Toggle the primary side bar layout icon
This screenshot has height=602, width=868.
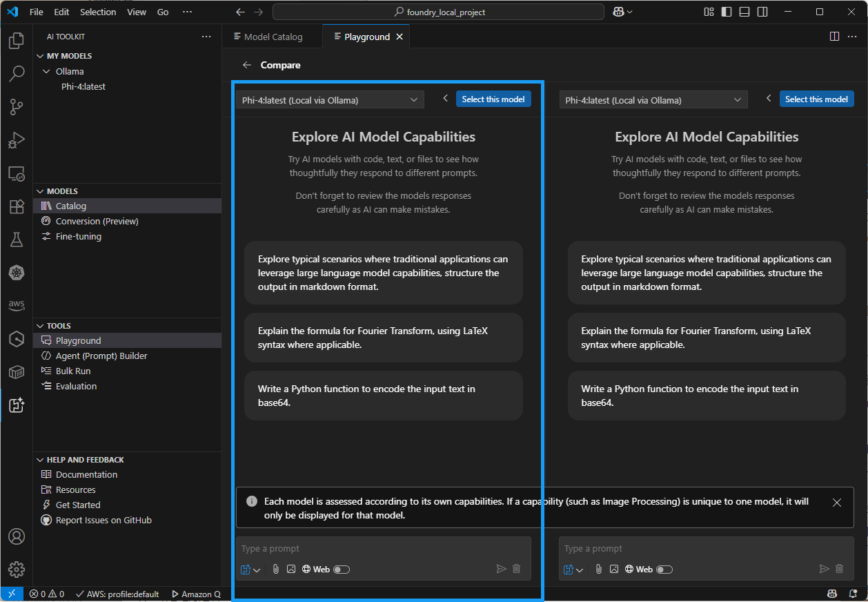[x=727, y=12]
